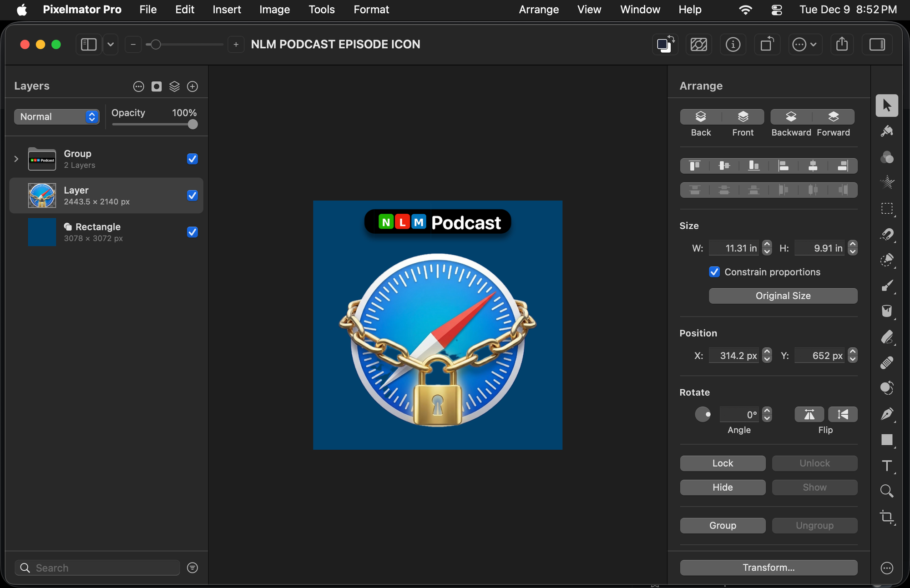Hide the Rectangle layer
This screenshot has height=588, width=910.
(192, 232)
